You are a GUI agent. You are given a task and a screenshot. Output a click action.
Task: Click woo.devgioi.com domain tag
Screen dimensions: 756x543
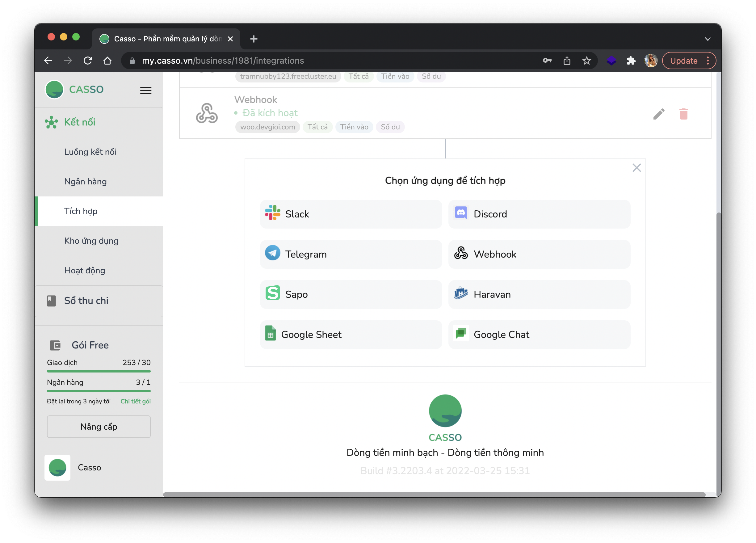268,127
